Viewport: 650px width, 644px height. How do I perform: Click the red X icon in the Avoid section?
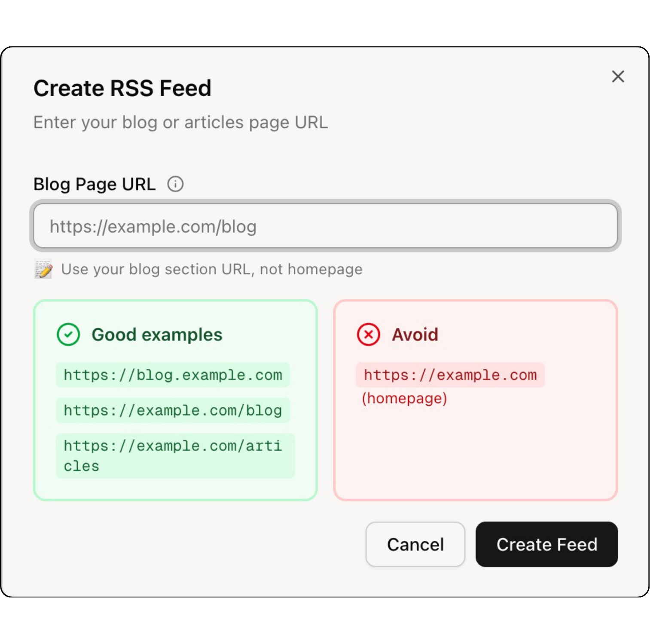[x=368, y=334]
